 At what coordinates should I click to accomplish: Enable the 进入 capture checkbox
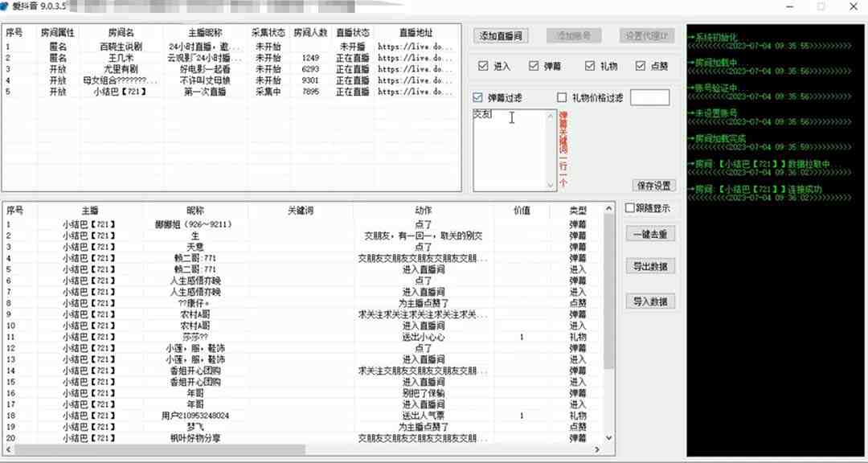tap(483, 65)
